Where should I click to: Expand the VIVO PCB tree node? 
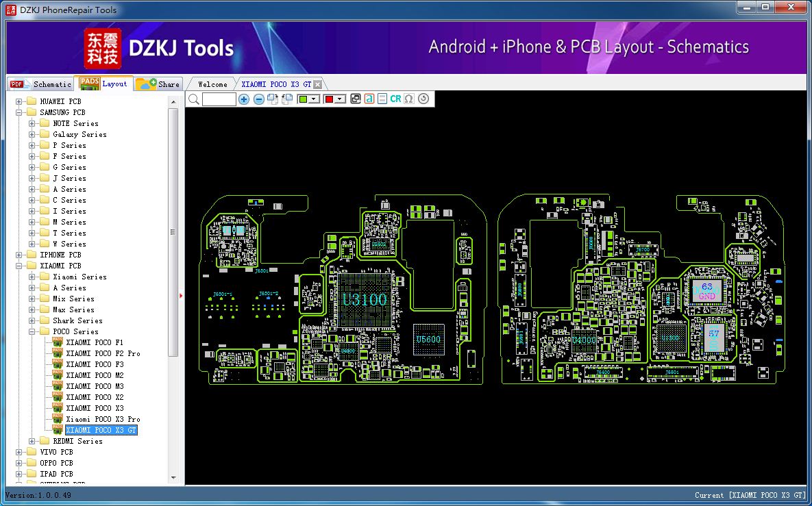coord(19,452)
